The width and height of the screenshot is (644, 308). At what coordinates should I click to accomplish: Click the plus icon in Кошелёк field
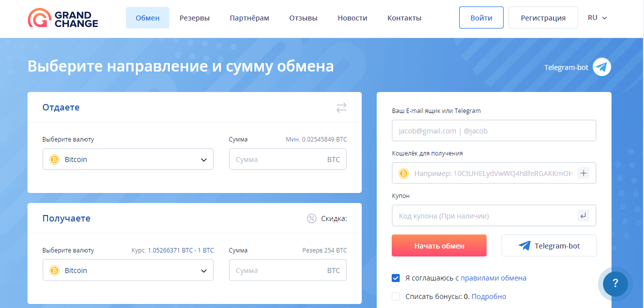583,173
